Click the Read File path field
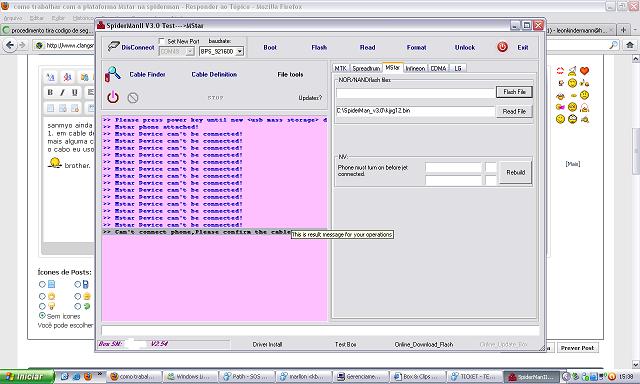 (415, 111)
